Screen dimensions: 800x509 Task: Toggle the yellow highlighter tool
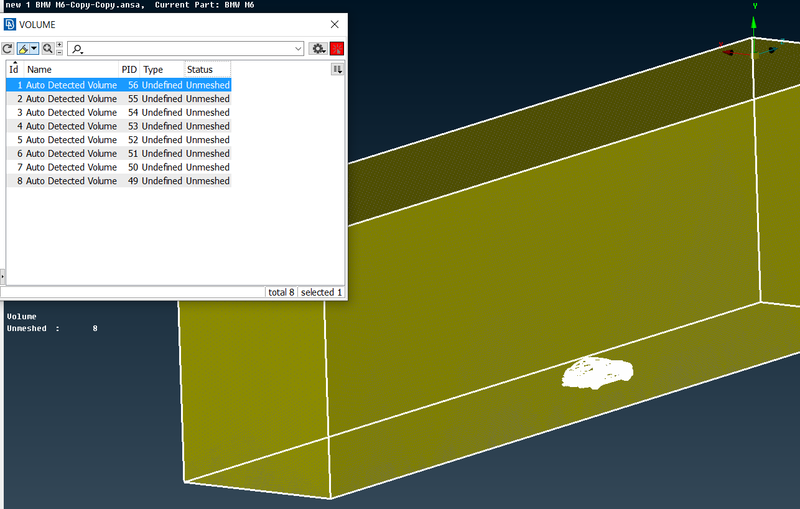pos(23,49)
